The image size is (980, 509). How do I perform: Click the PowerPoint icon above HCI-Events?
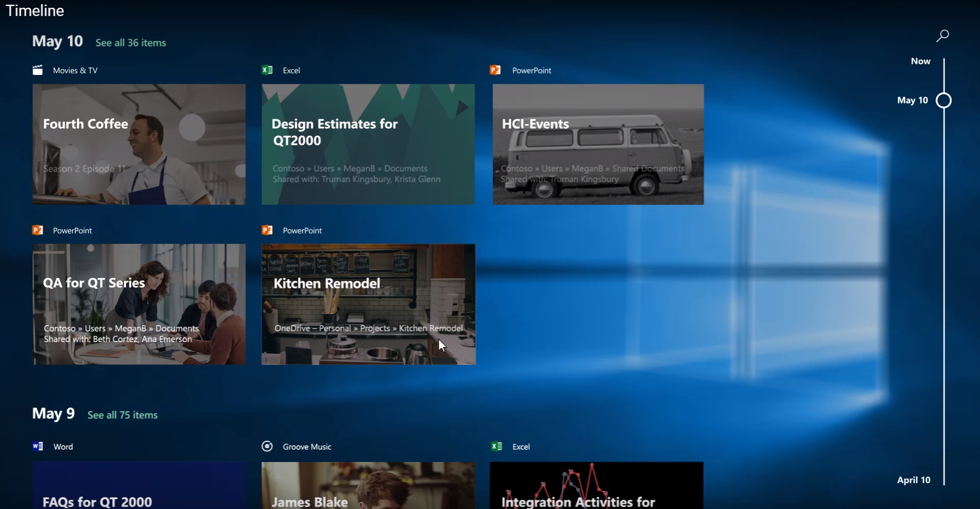point(495,70)
